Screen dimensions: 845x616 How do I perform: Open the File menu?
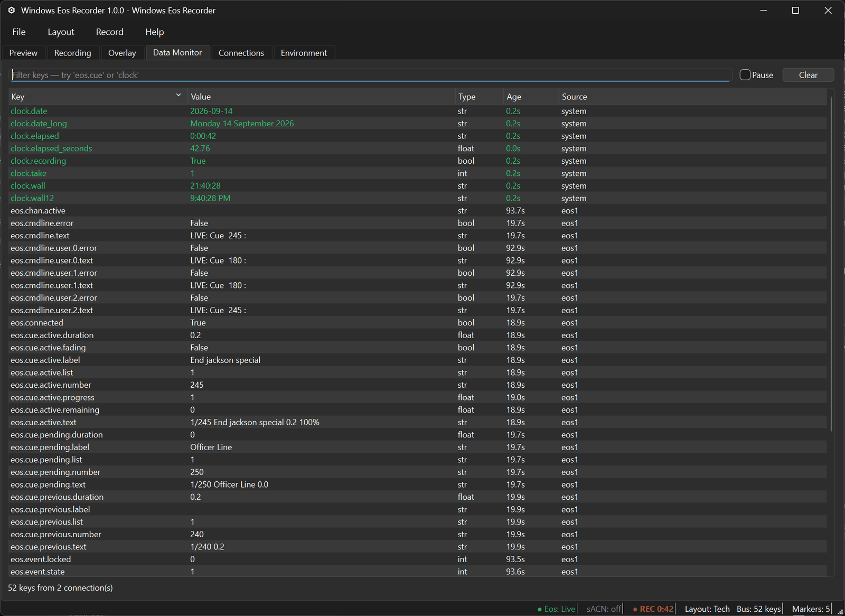(19, 32)
